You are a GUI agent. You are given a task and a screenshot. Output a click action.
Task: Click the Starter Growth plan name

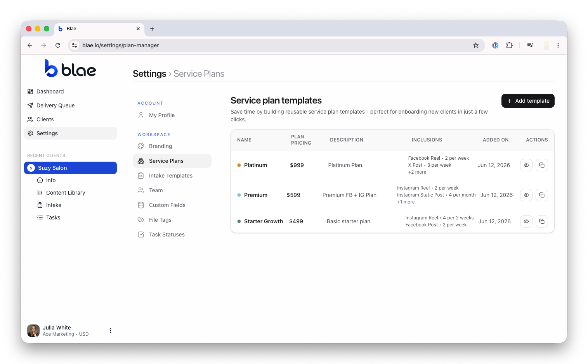pyautogui.click(x=264, y=221)
